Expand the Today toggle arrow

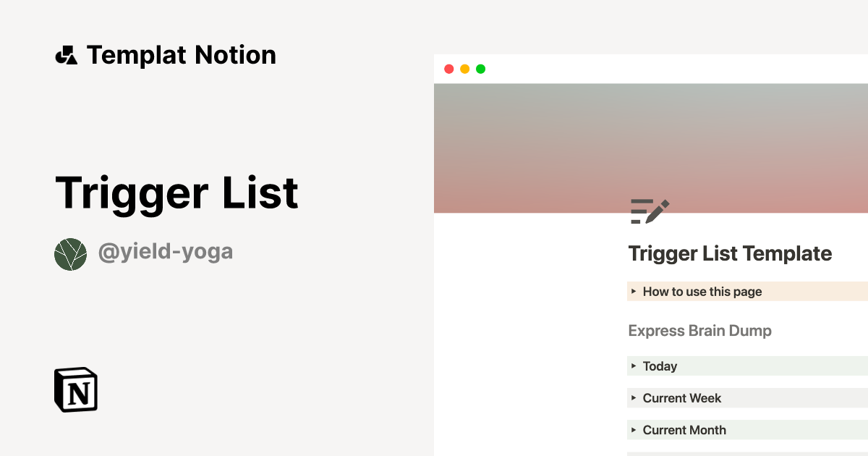[x=634, y=366]
